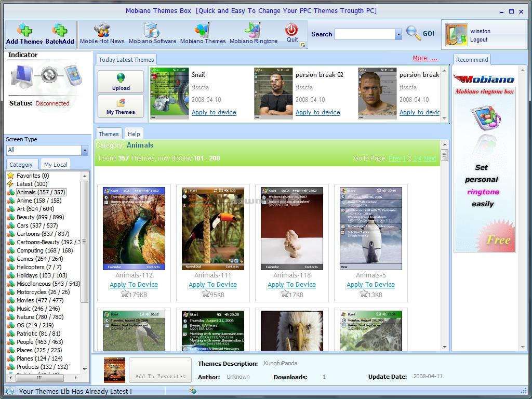Click the Add Themes toolbar icon
This screenshot has height=399, width=532.
[24, 30]
